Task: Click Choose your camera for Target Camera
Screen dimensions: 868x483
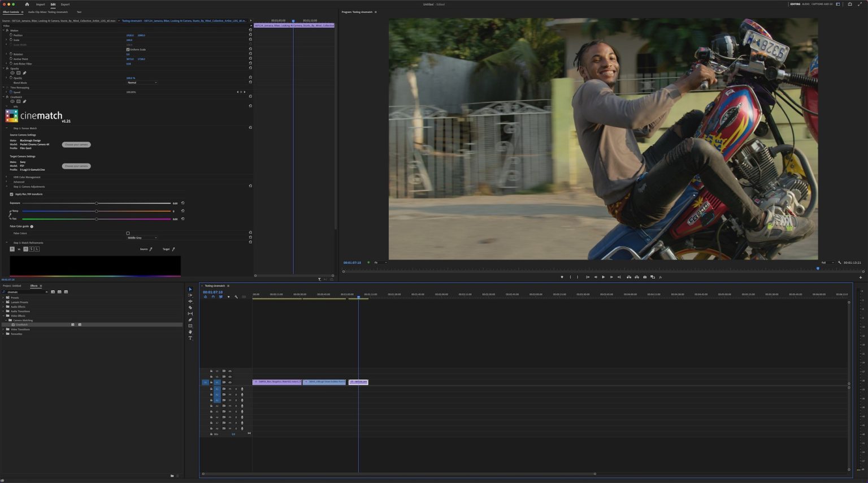Action: pyautogui.click(x=76, y=166)
